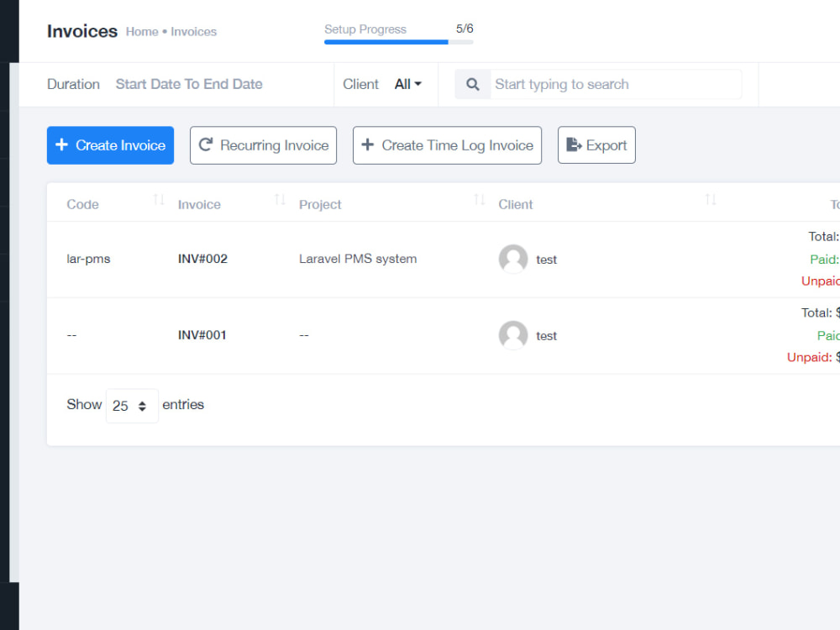Click Create Time Log Invoice button
This screenshot has width=840, height=630.
click(x=448, y=145)
